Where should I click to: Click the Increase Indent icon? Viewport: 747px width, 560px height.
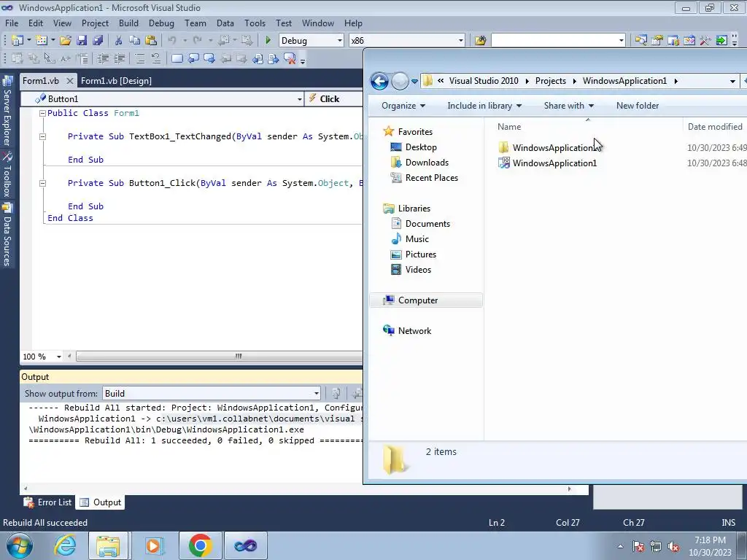(x=119, y=58)
